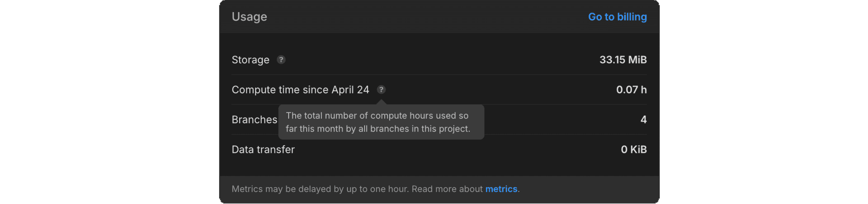Follow the metrics link in footer
868x204 pixels.
tap(501, 189)
